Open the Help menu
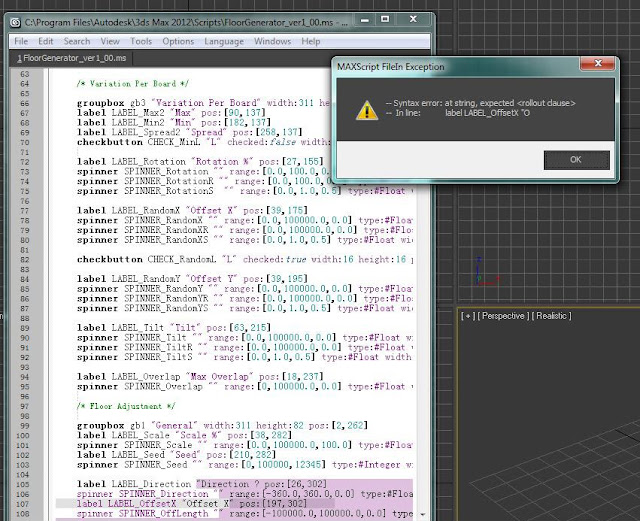 click(311, 41)
